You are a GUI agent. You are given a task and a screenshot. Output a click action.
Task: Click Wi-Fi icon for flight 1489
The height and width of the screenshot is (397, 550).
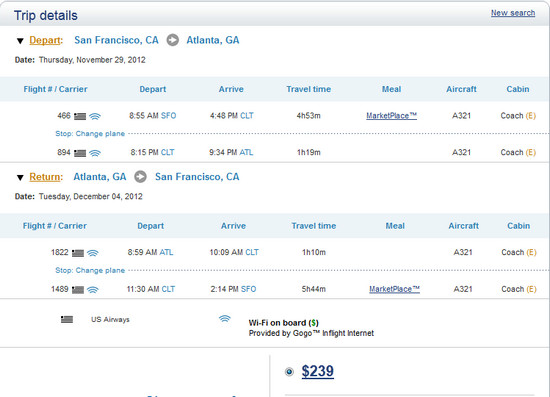(93, 290)
